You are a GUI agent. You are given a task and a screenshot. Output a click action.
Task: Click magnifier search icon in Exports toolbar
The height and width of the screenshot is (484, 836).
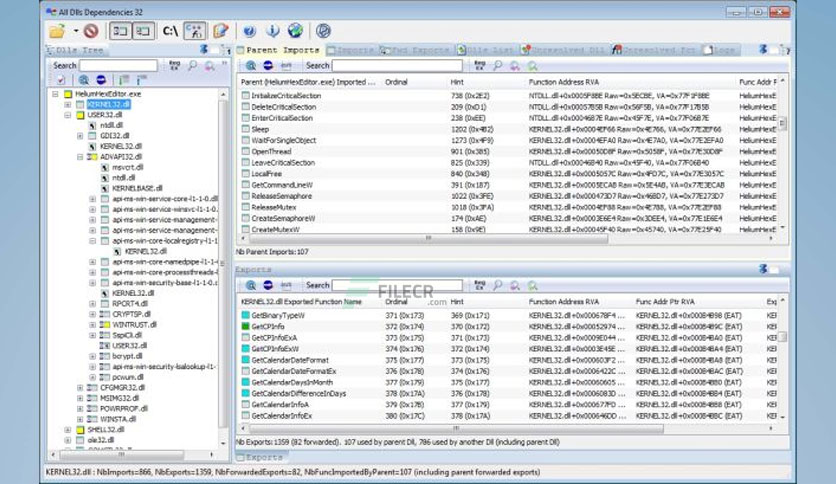(497, 285)
